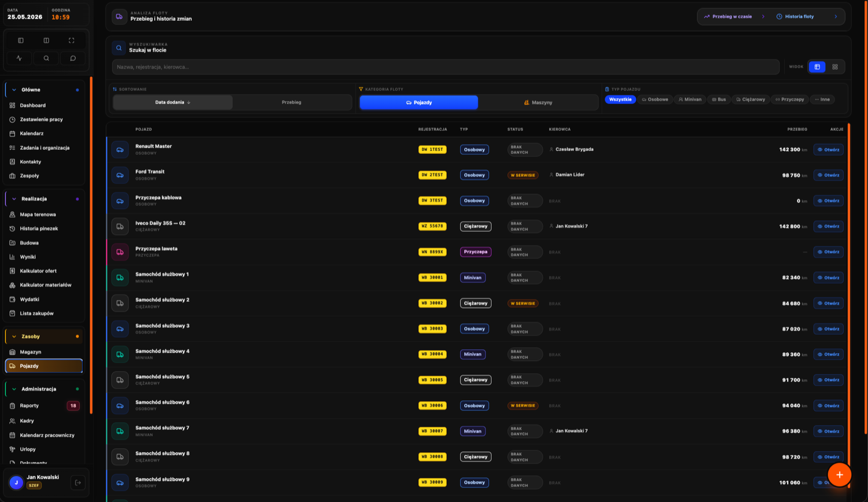Viewport: 868px width, 502px height.
Task: Focus the fleet search input field
Action: (446, 67)
